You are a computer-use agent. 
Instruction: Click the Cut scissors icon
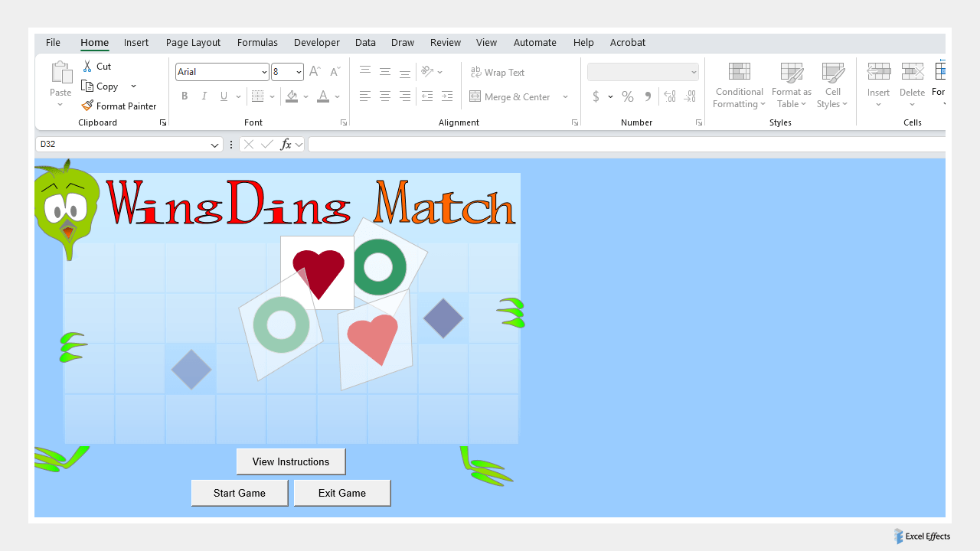click(x=87, y=67)
